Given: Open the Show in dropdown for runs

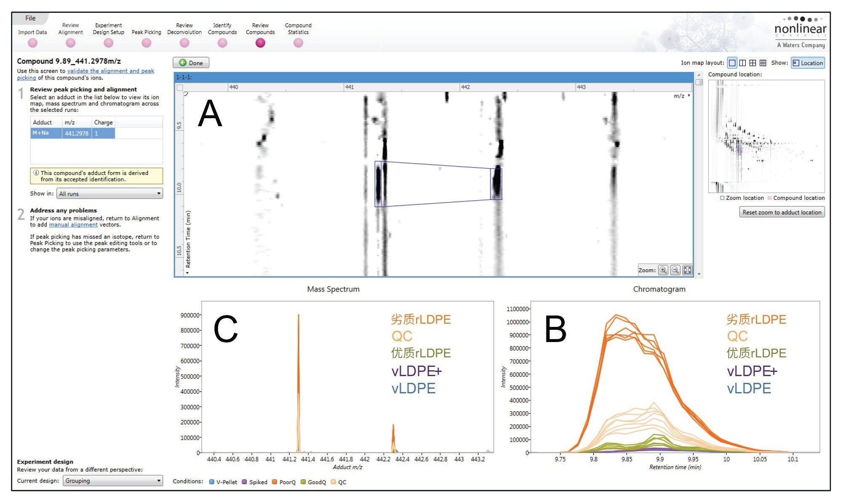Looking at the screenshot, I should pos(111,194).
